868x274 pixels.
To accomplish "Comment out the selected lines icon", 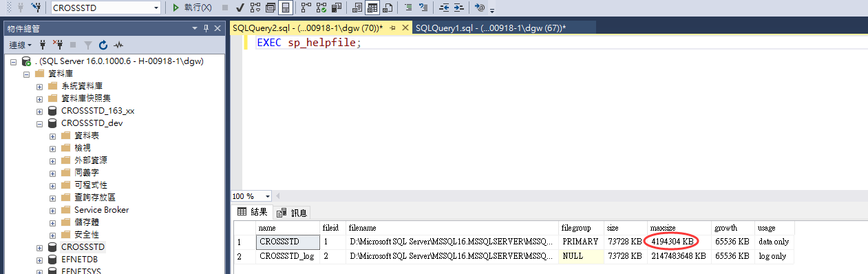I will (408, 8).
